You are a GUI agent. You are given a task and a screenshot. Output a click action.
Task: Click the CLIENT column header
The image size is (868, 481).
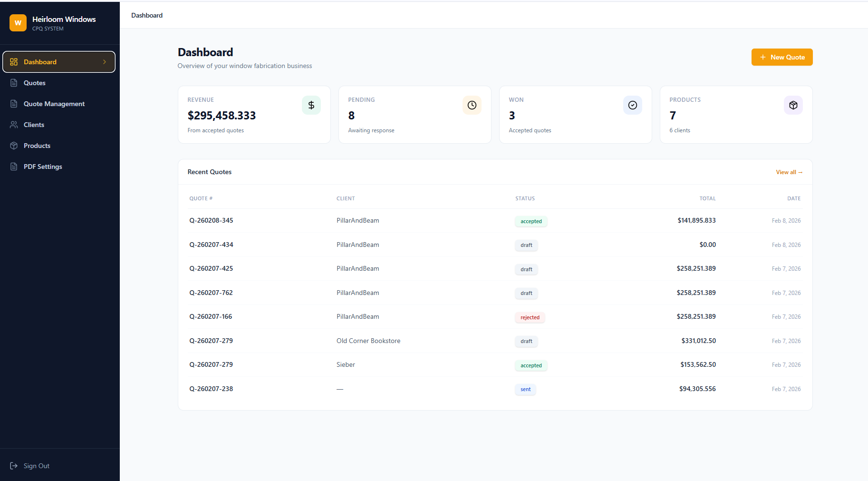346,198
